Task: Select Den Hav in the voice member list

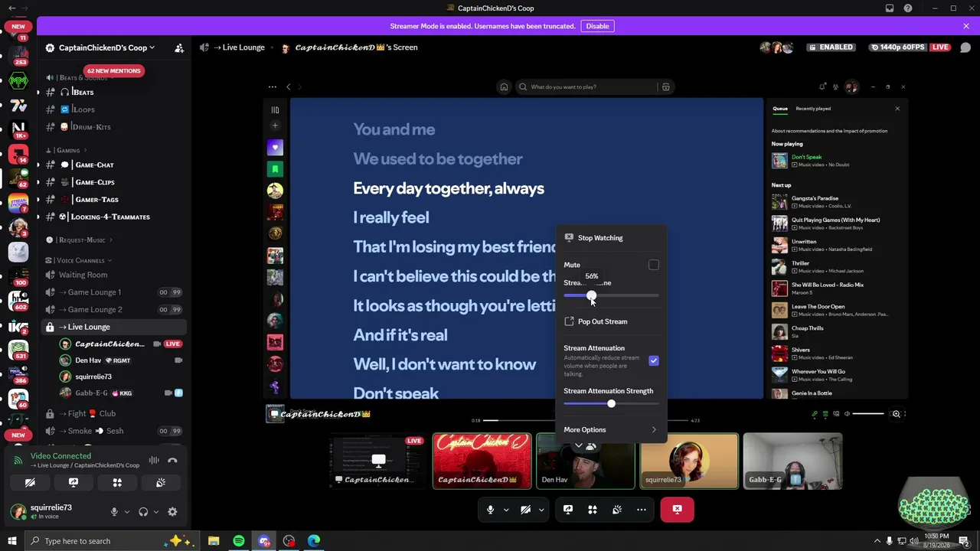Action: click(x=122, y=360)
